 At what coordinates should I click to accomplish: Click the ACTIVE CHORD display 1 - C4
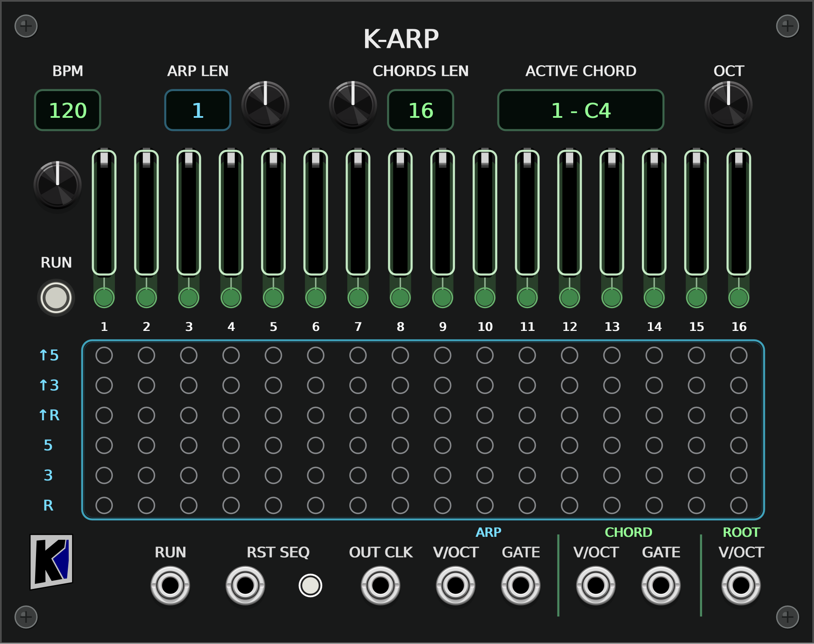(581, 110)
